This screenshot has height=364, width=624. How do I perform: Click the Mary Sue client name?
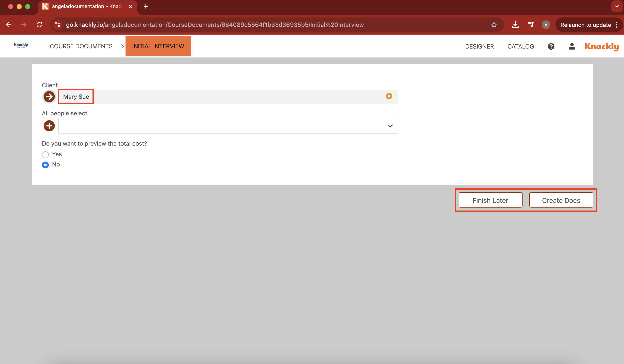pyautogui.click(x=76, y=97)
